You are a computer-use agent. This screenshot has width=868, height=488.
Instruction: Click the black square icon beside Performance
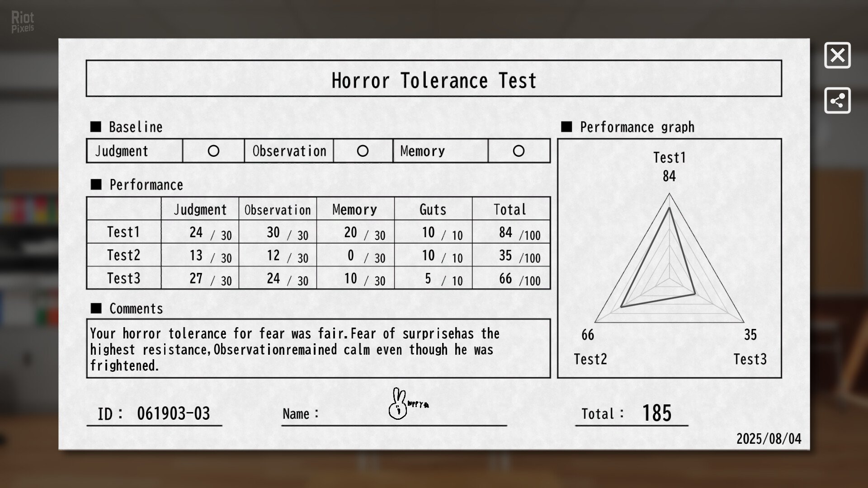pos(96,184)
